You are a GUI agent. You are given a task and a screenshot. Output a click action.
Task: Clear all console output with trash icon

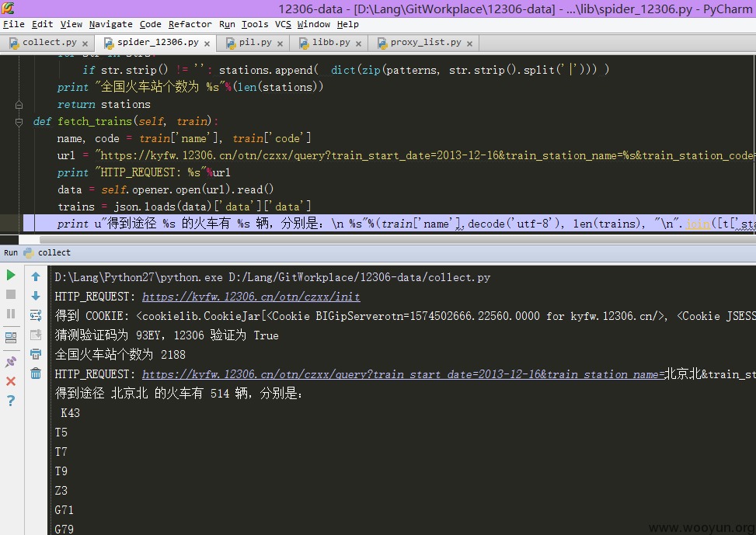click(36, 373)
